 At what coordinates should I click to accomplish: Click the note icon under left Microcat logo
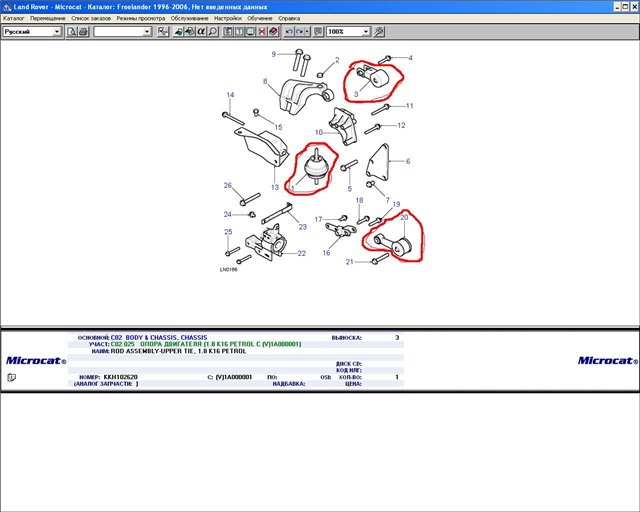11,377
